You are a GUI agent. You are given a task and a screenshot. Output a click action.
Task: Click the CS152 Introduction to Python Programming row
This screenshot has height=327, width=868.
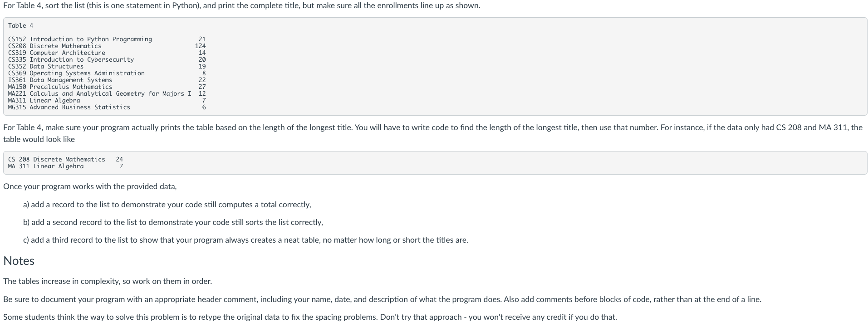pyautogui.click(x=80, y=39)
